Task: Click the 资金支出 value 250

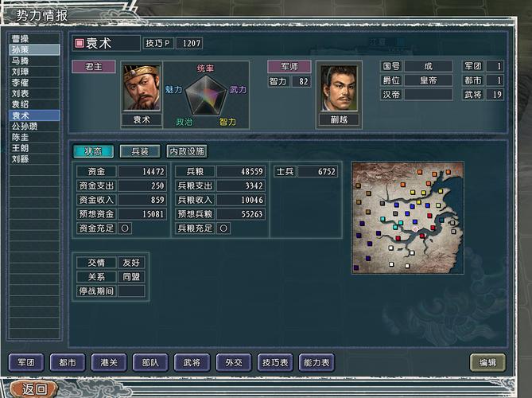Action: [142, 185]
